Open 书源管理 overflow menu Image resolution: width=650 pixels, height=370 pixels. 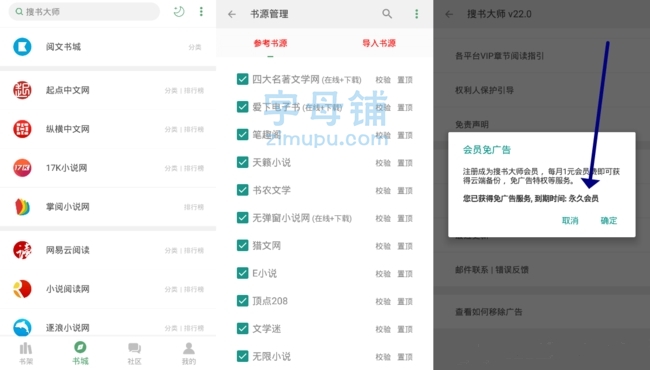coord(417,14)
